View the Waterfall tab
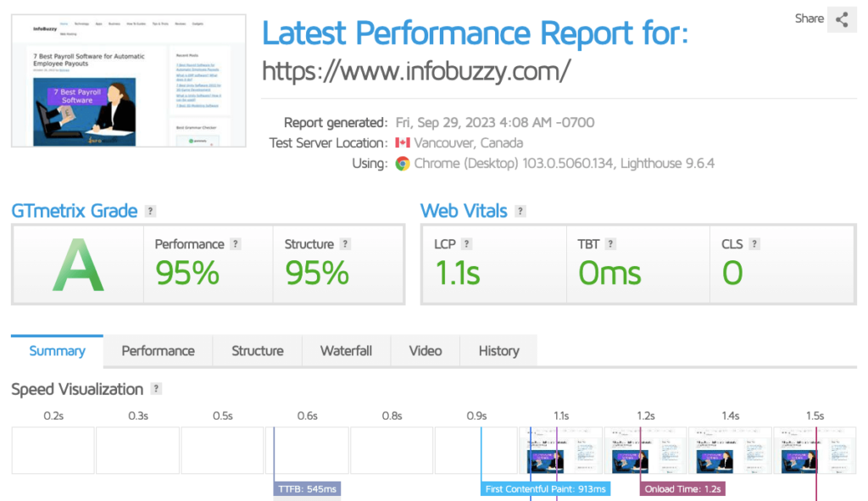The height and width of the screenshot is (501, 868). point(346,351)
